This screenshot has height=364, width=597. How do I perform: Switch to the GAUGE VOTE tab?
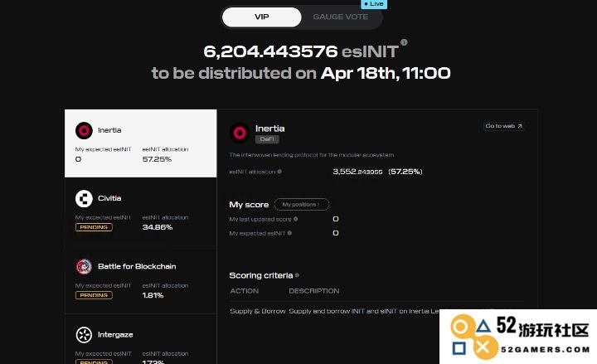click(x=341, y=17)
